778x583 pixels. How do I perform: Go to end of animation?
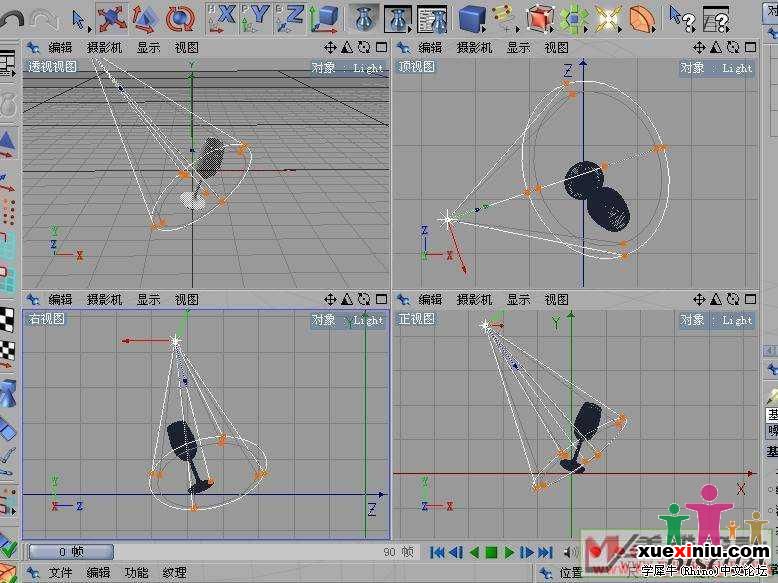545,552
